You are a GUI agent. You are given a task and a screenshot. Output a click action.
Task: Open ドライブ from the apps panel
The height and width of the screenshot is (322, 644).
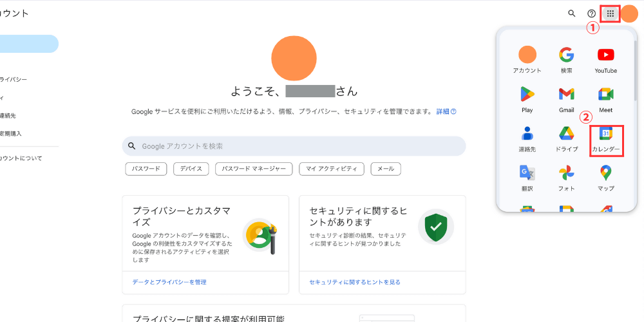(x=566, y=138)
